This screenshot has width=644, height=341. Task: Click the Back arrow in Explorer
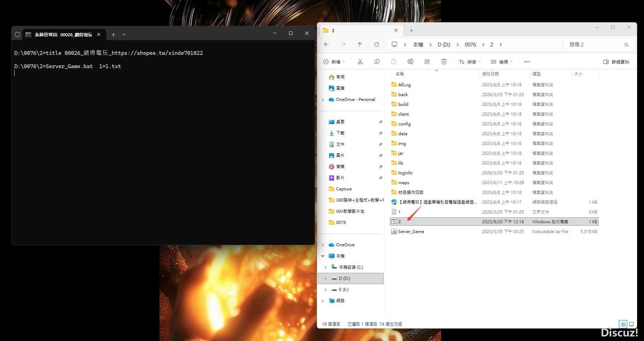326,44
